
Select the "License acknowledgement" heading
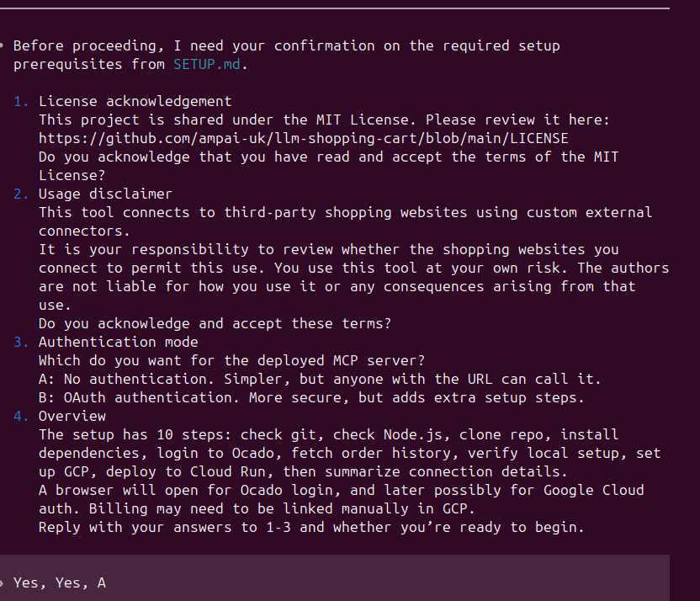tap(135, 101)
